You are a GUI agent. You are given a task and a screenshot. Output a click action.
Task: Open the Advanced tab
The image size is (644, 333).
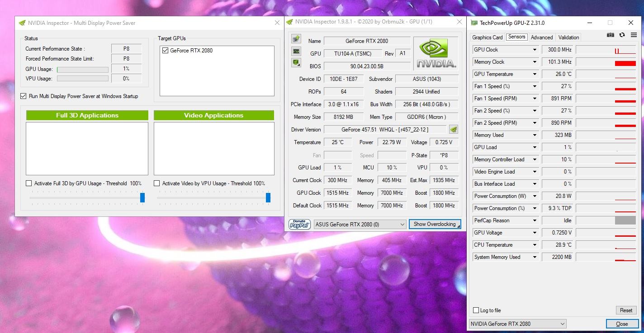(x=542, y=38)
